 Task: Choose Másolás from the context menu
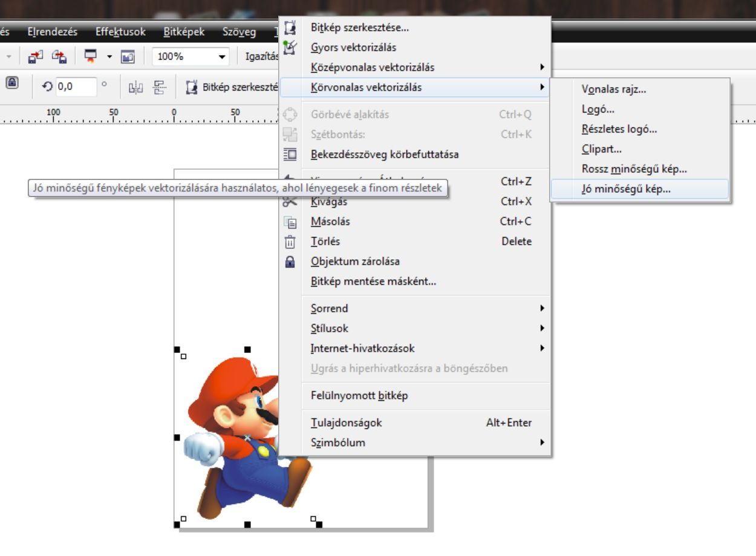414,221
